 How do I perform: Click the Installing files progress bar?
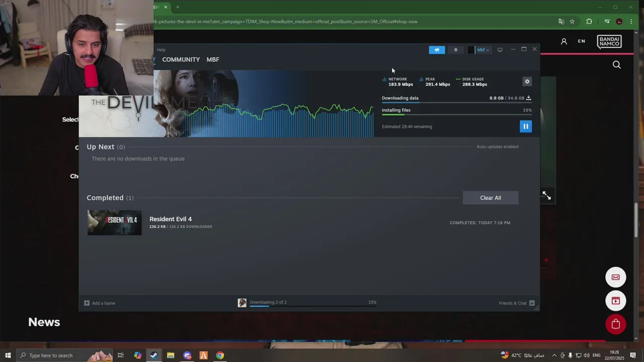[457, 115]
